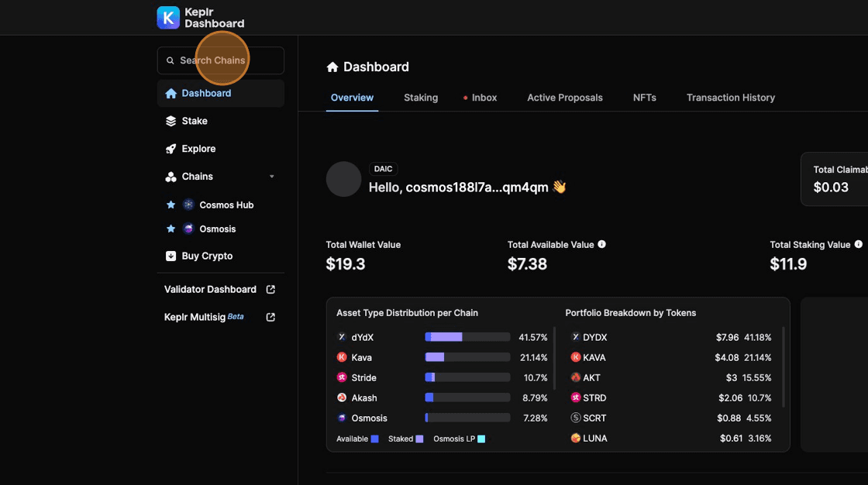Click the dYdX distribution progress bar
The height and width of the screenshot is (485, 868).
pyautogui.click(x=467, y=337)
